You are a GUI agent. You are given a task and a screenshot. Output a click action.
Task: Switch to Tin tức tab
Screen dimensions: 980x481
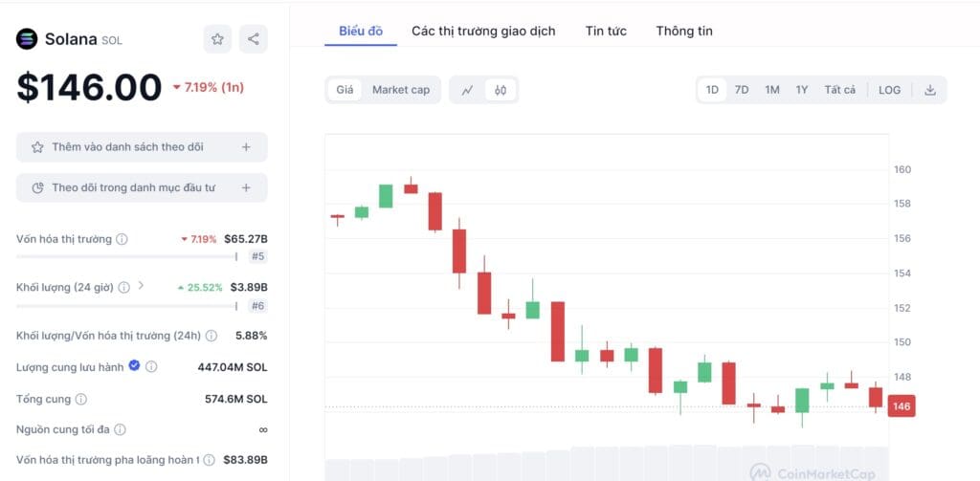pos(606,32)
